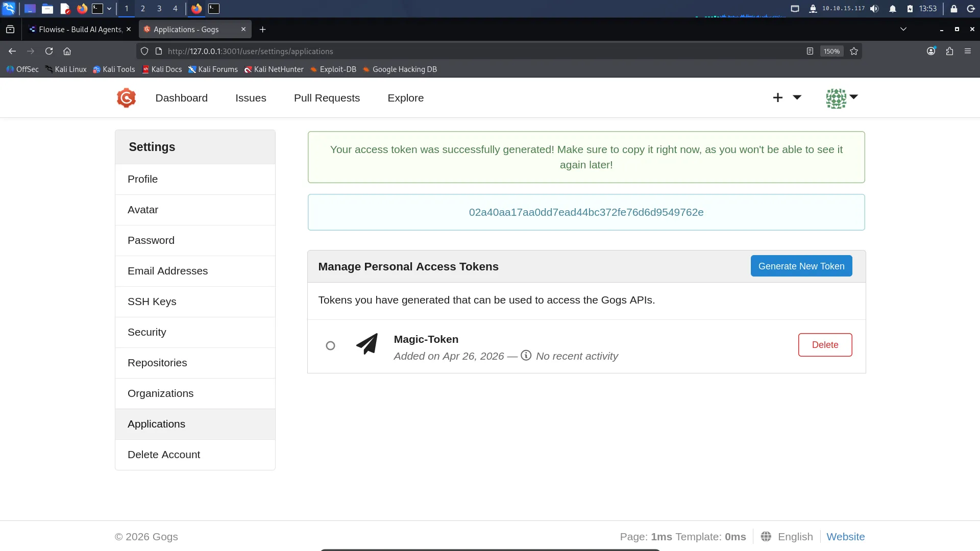Open the Gogs logo home icon
The height and width of the screenshot is (551, 980).
click(x=126, y=98)
